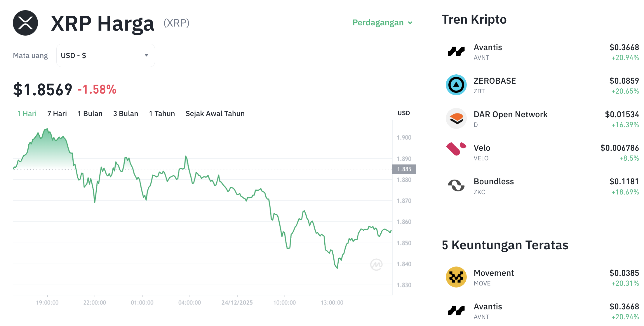Open the Sejak Awal Tahun view
644x326 pixels.
(x=215, y=113)
